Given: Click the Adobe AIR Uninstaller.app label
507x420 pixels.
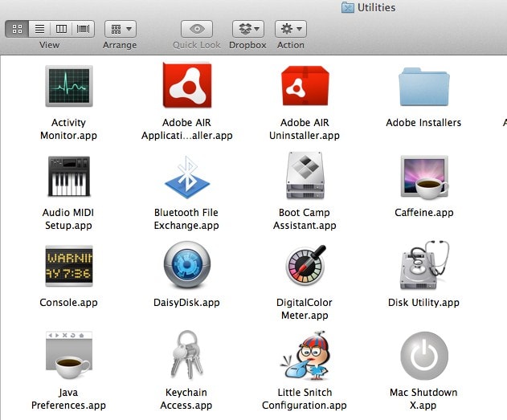Looking at the screenshot, I should pos(305,129).
